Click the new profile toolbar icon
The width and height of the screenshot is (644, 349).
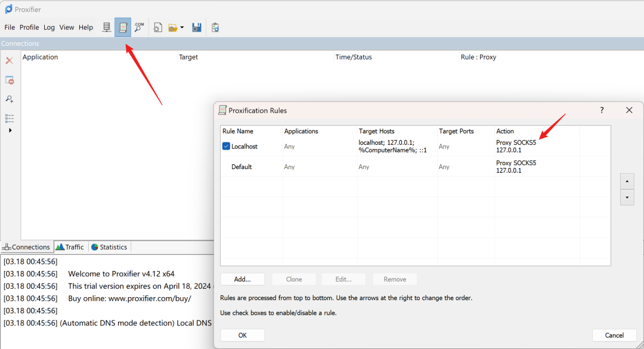(157, 27)
